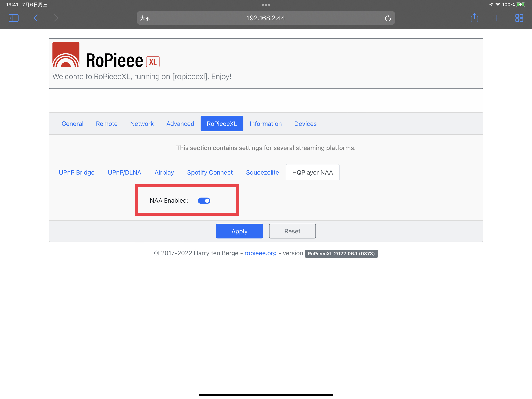Viewport: 532px width, 399px height.
Task: Select the Advanced tab
Action: pyautogui.click(x=180, y=124)
